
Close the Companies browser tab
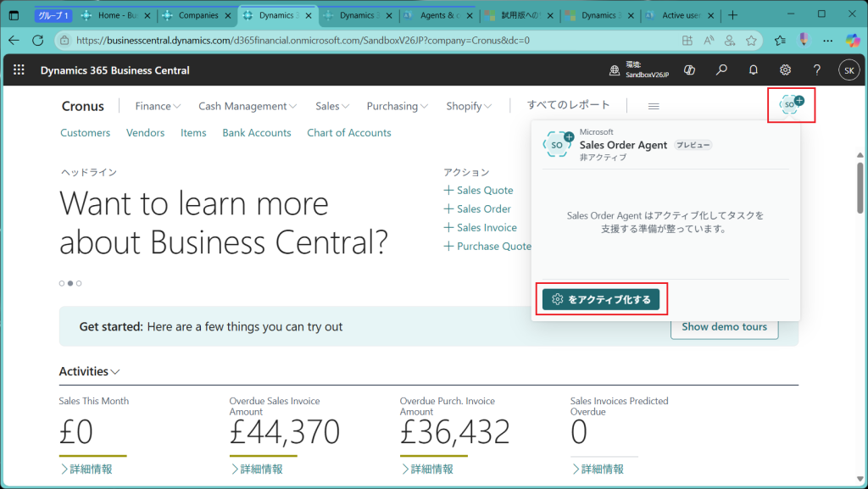tap(228, 15)
